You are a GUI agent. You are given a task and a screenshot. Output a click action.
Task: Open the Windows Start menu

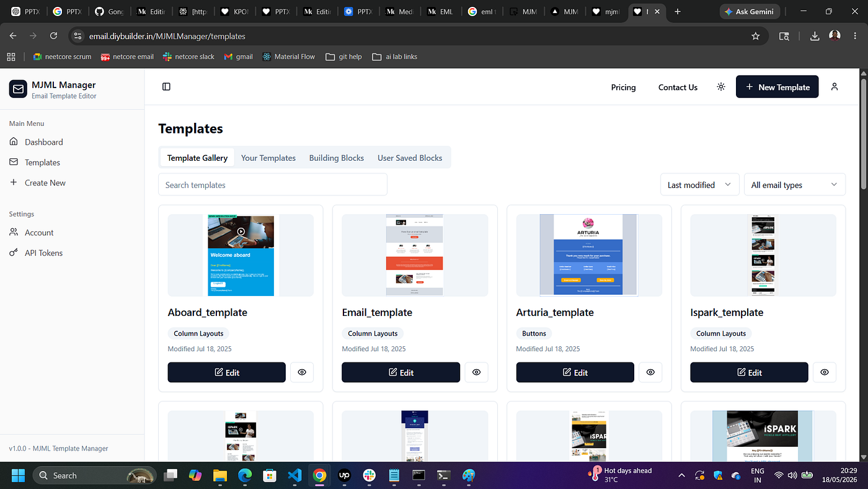tap(18, 475)
